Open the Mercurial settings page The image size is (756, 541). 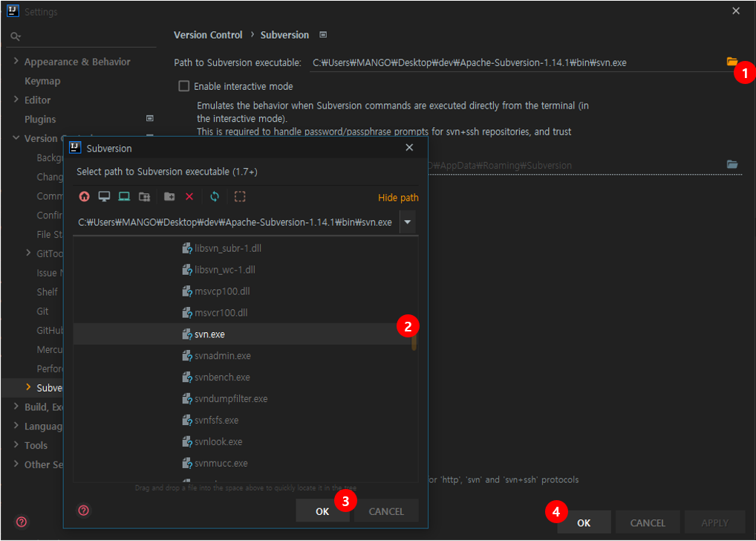50,349
